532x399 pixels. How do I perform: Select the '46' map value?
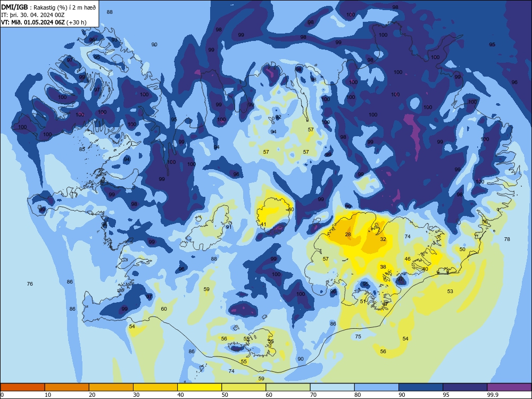(x=408, y=259)
